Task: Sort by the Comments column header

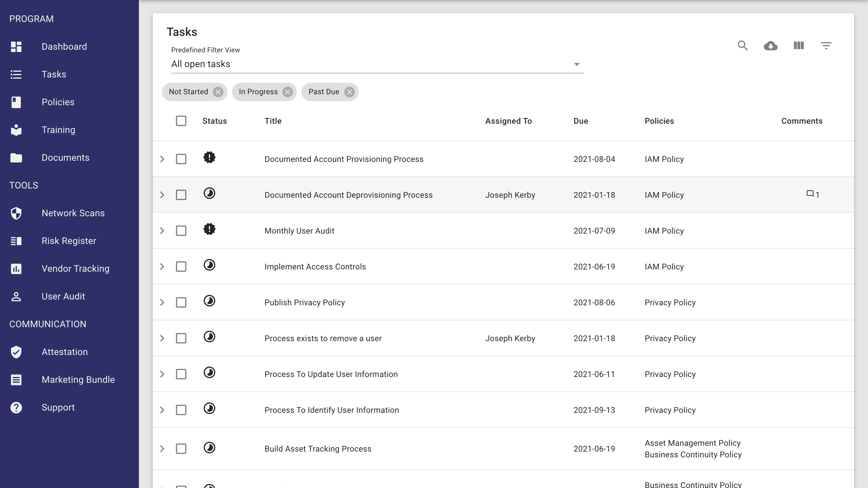Action: tap(802, 121)
